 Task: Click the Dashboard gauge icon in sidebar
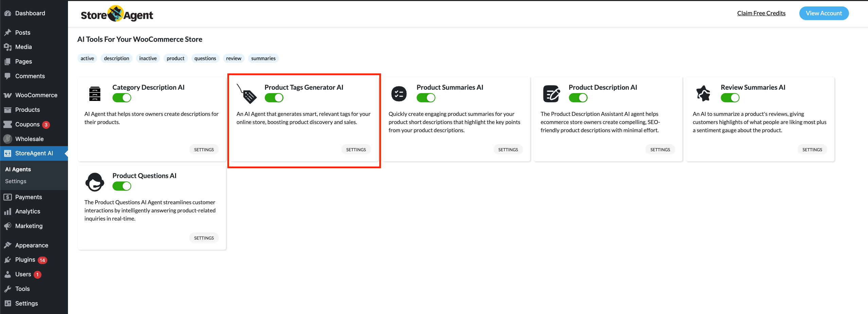7,13
